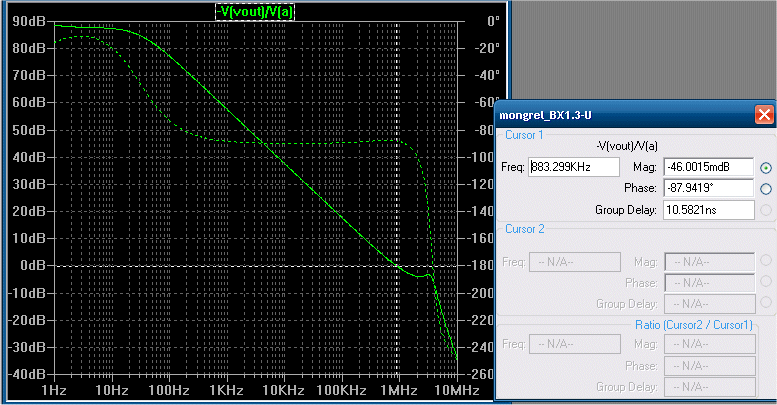Screen dimensions: 777x405
Task: Click the 0° right phase axis label
Action: click(493, 21)
